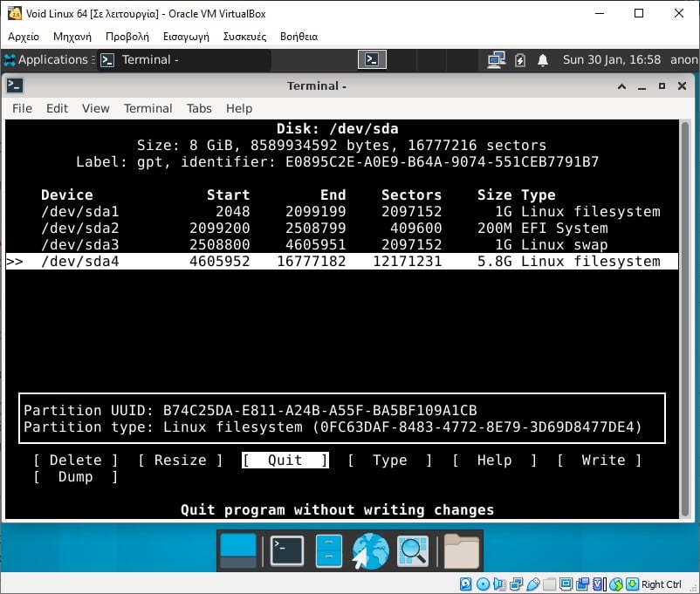Image resolution: width=700 pixels, height=594 pixels.
Task: Open the file manager folder icon in dock
Action: point(463,550)
